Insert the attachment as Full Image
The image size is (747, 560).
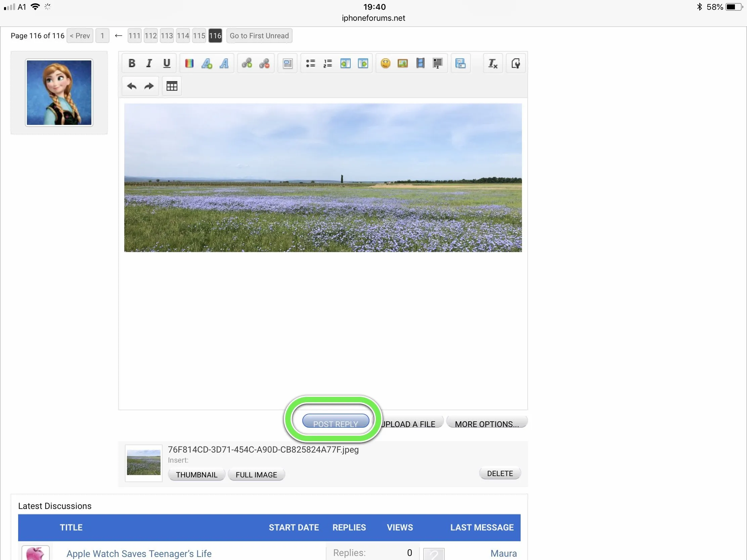click(x=256, y=475)
